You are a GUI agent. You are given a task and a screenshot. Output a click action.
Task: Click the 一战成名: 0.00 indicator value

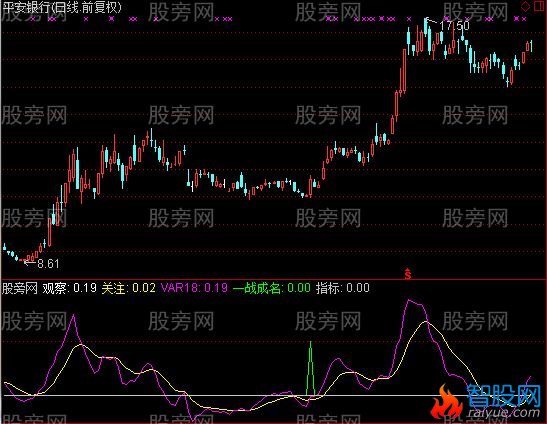click(272, 288)
